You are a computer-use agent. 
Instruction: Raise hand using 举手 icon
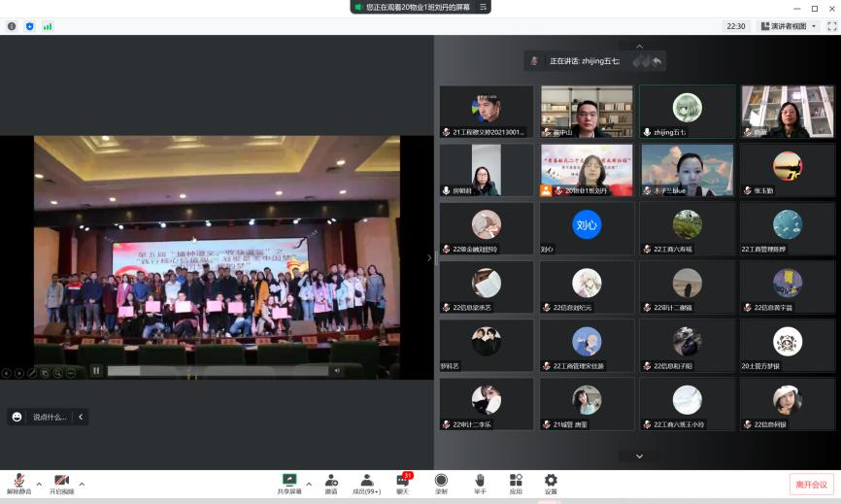pyautogui.click(x=480, y=483)
